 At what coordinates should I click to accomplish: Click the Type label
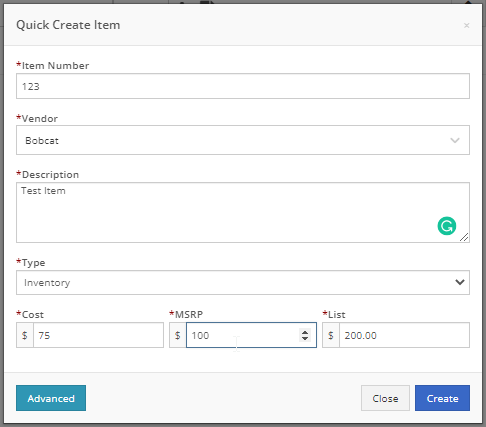coord(31,263)
